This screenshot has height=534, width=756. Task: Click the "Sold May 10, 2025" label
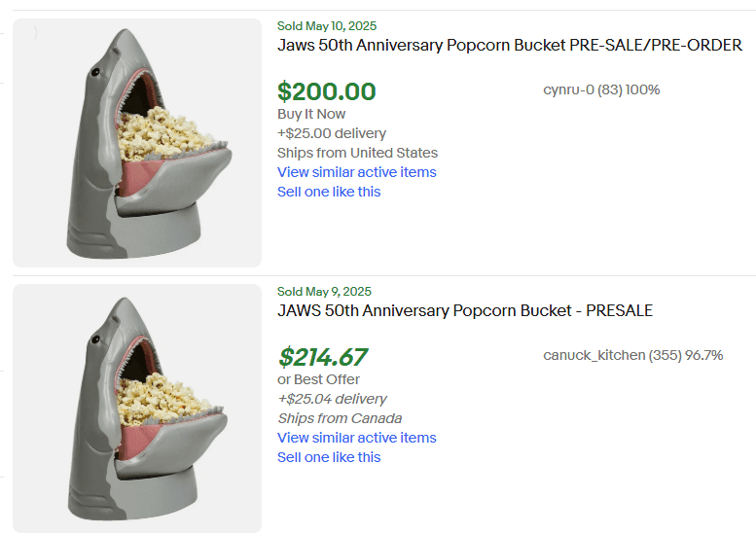(x=327, y=26)
